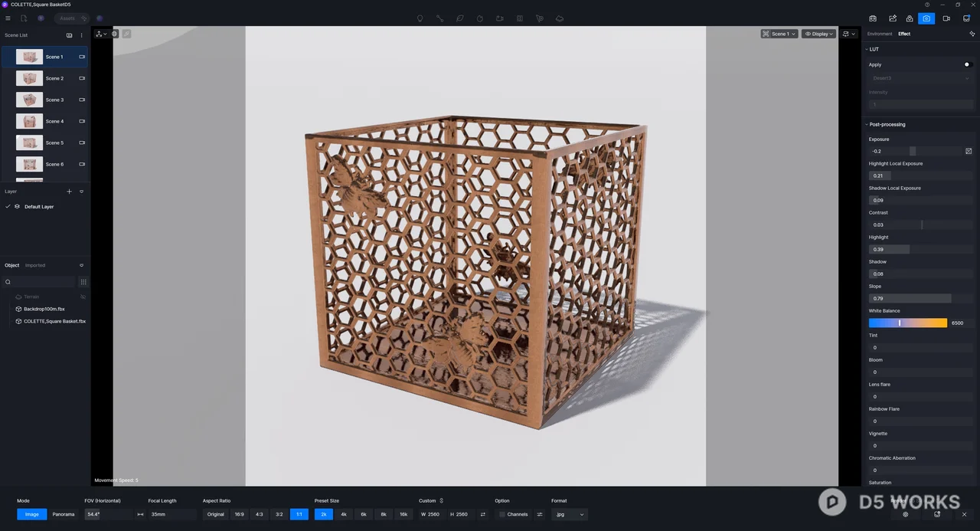
Task: Select the Object tab
Action: click(x=11, y=265)
